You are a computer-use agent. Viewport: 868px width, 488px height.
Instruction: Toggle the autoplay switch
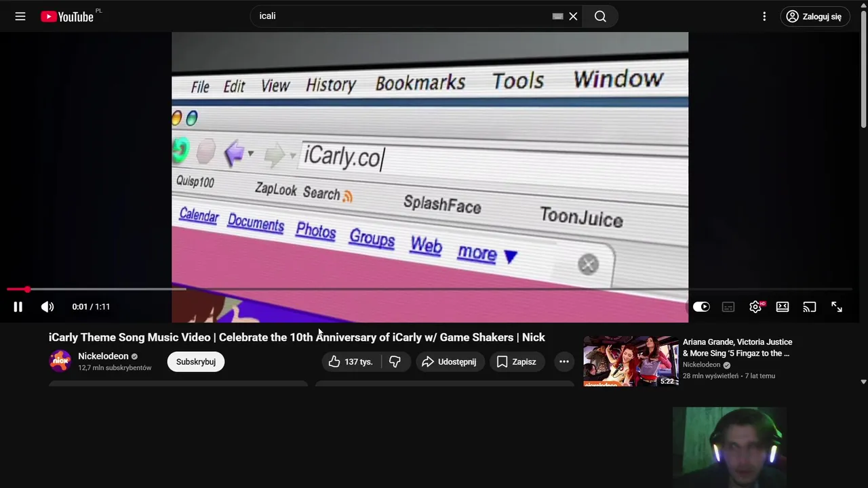point(701,307)
